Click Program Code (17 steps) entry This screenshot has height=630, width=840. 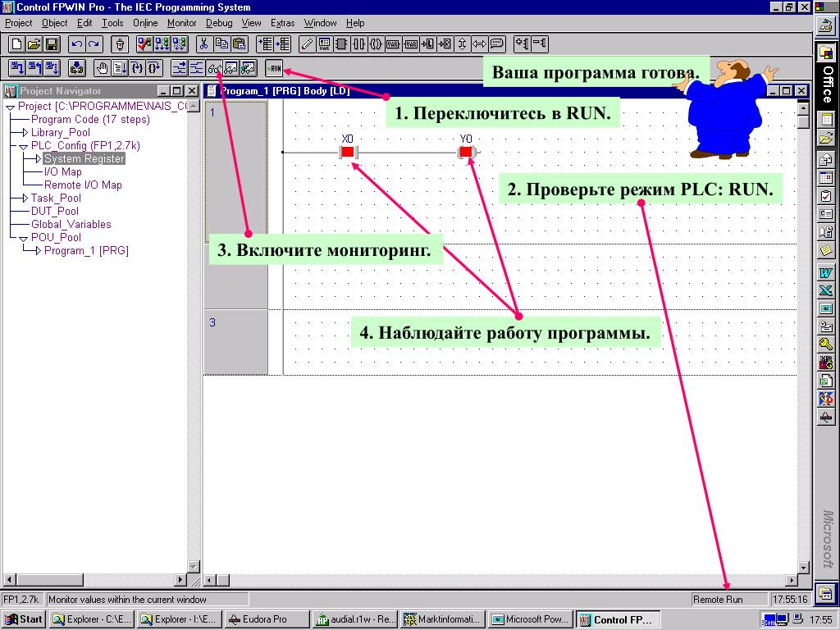click(x=90, y=120)
